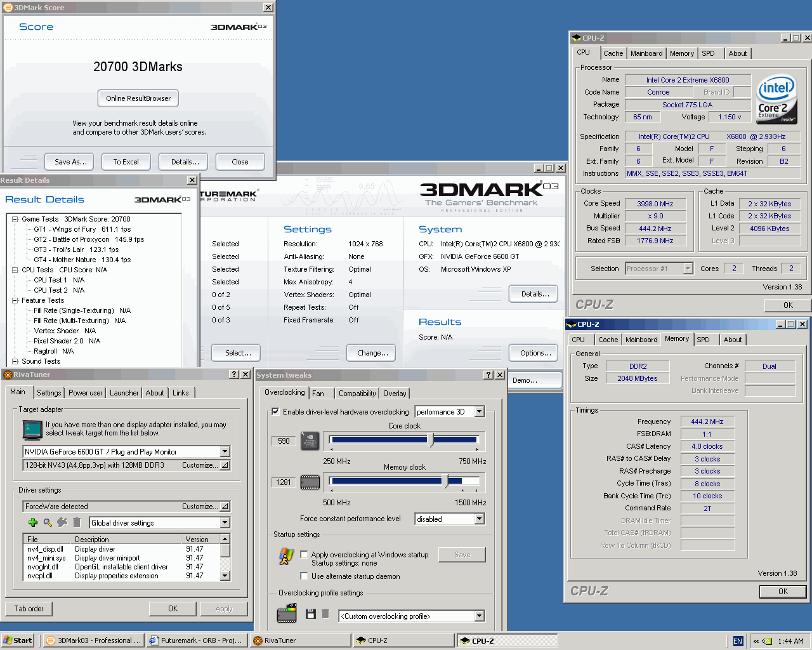Open RivaTuner window help question mark

pyautogui.click(x=234, y=375)
